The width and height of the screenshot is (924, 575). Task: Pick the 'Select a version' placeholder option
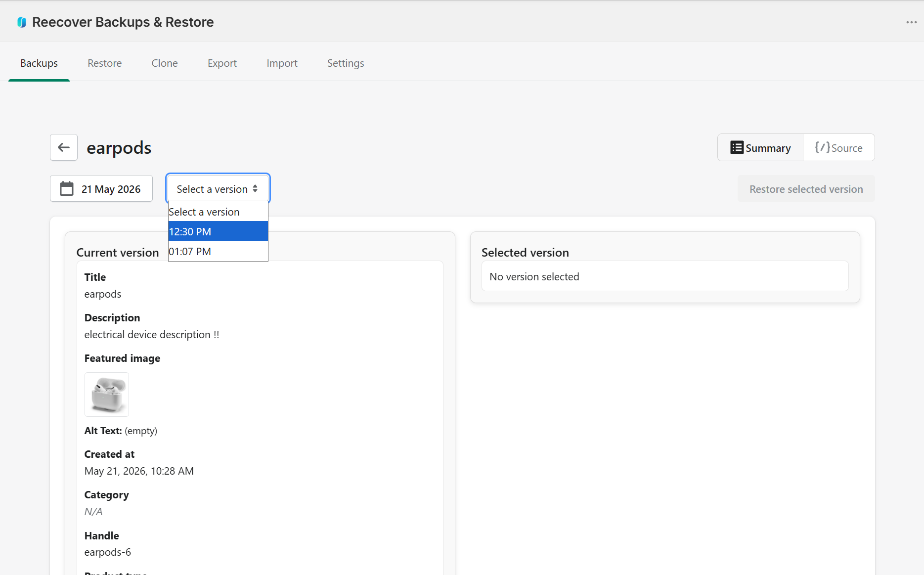tap(218, 212)
